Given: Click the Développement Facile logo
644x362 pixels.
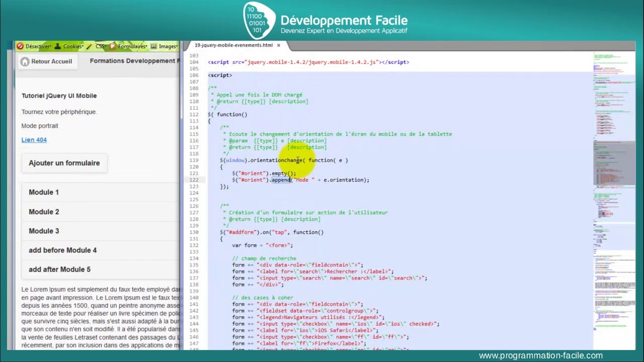Looking at the screenshot, I should point(326,21).
